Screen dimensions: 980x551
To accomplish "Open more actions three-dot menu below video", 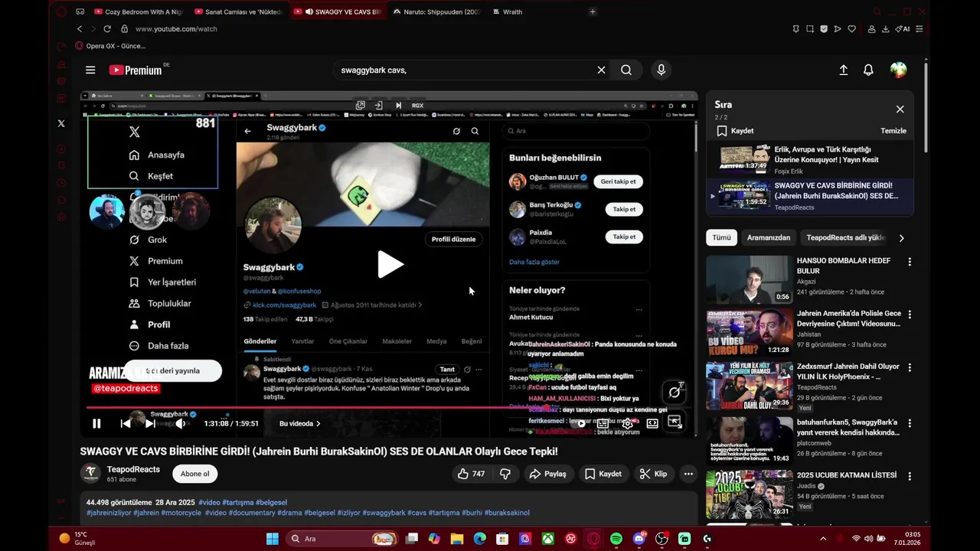I will click(x=688, y=474).
